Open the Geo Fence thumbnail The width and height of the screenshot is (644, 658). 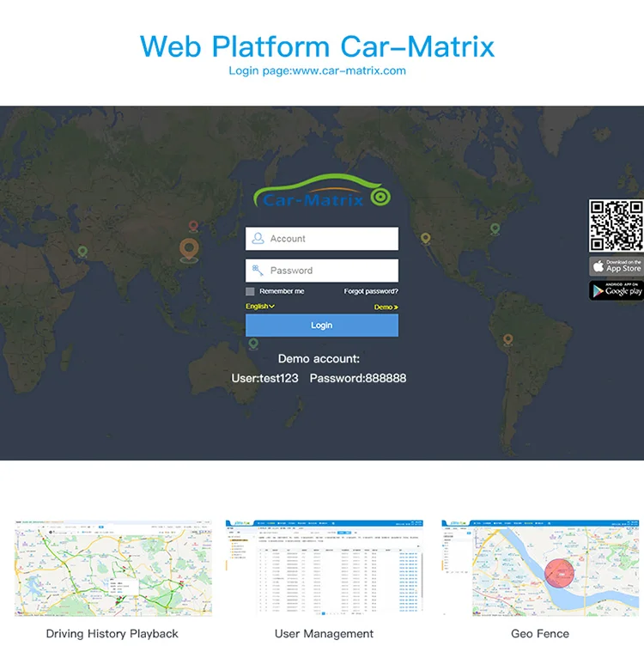(540, 568)
